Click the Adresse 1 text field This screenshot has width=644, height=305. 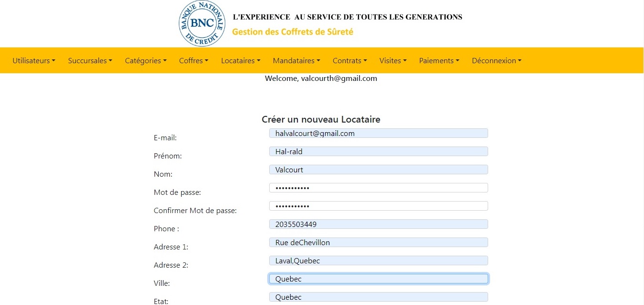[x=378, y=243]
